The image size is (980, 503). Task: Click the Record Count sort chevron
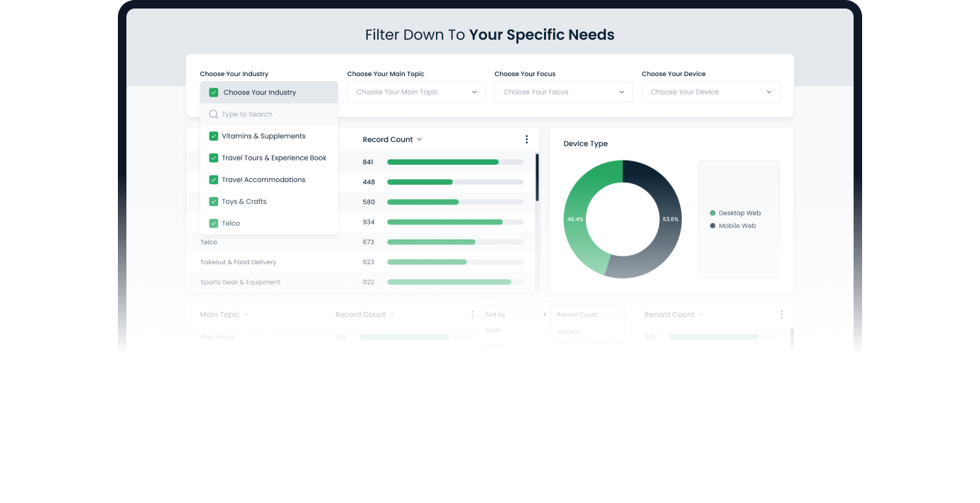point(419,139)
